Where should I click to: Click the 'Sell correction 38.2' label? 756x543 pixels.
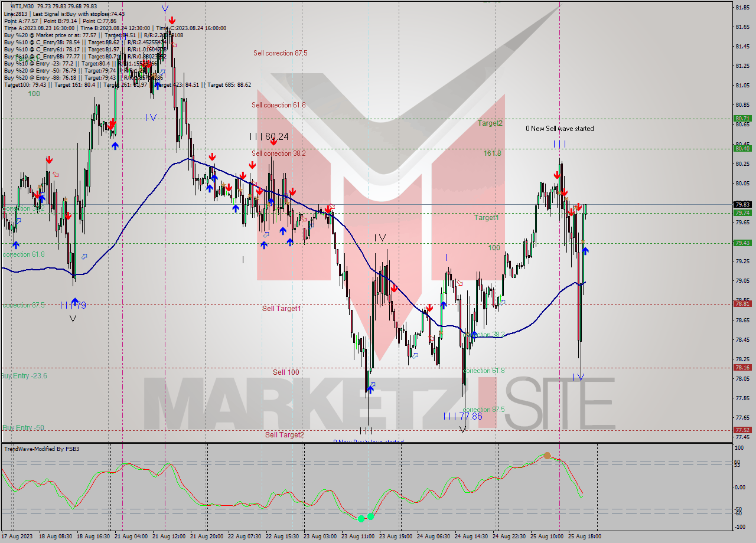[x=279, y=153]
